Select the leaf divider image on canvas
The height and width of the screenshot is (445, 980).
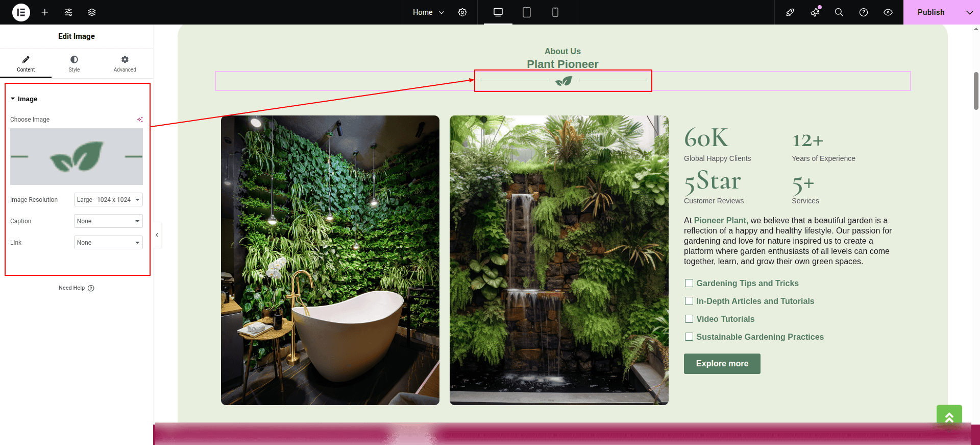[x=563, y=81]
